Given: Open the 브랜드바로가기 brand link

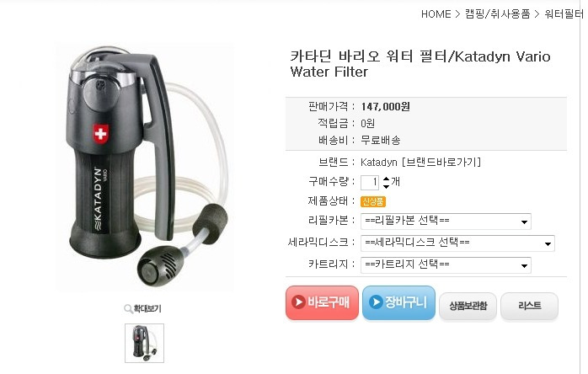Looking at the screenshot, I should [441, 162].
